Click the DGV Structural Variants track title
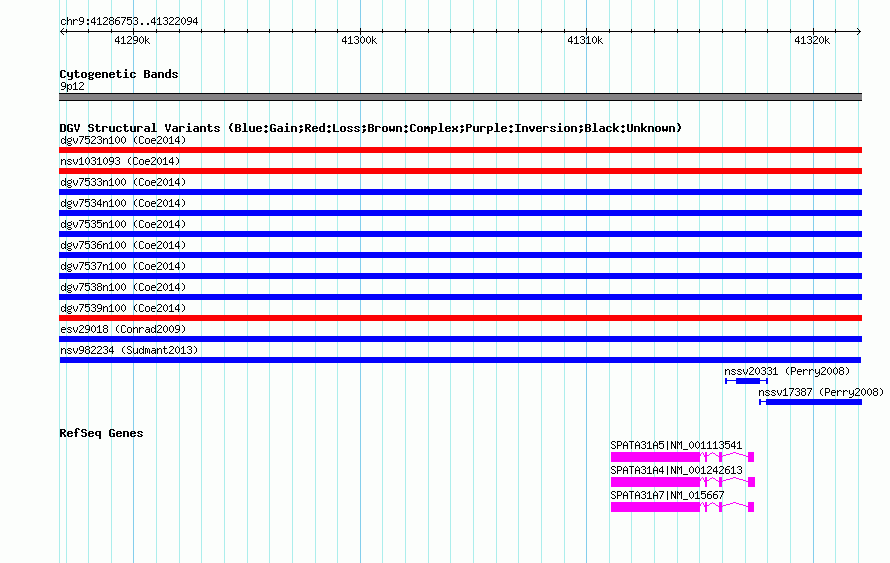Viewport: 890px width, 563px height. click(x=371, y=128)
